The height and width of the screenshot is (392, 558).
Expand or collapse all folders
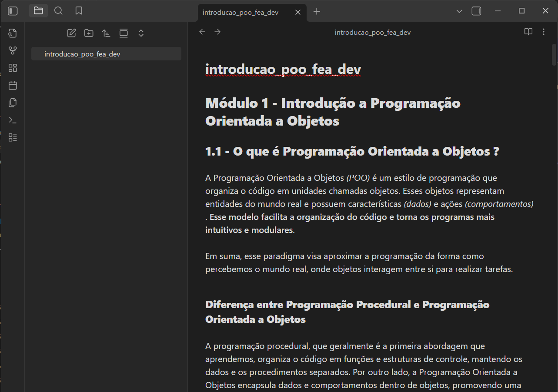click(141, 33)
